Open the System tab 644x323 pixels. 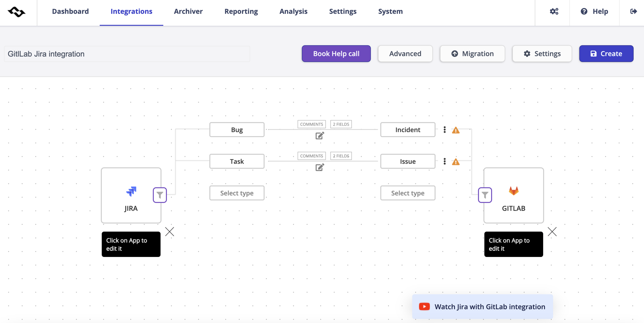(x=390, y=11)
